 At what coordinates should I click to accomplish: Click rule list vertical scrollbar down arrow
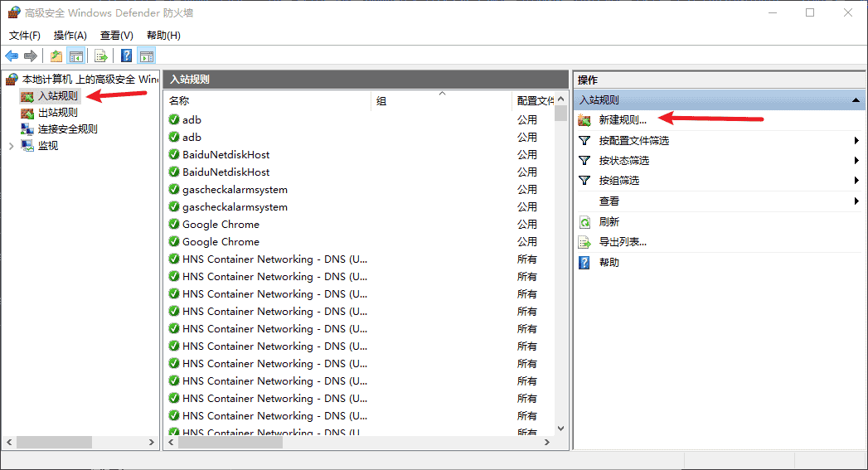click(x=560, y=429)
